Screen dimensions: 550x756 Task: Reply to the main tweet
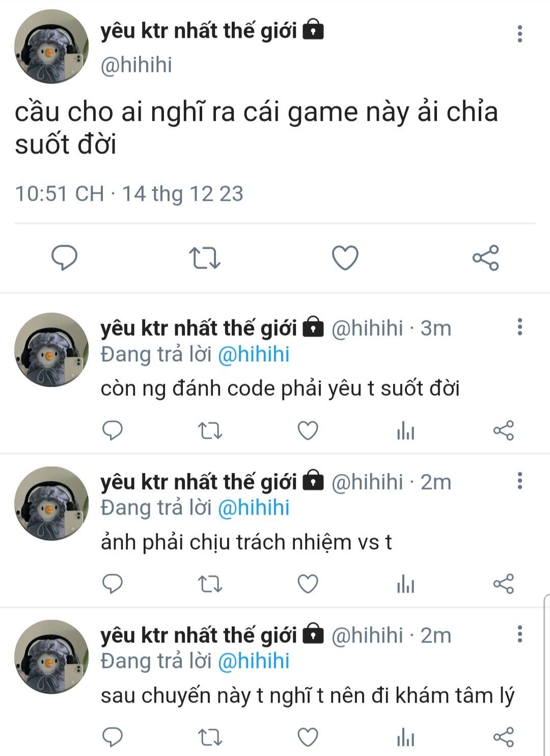(65, 257)
